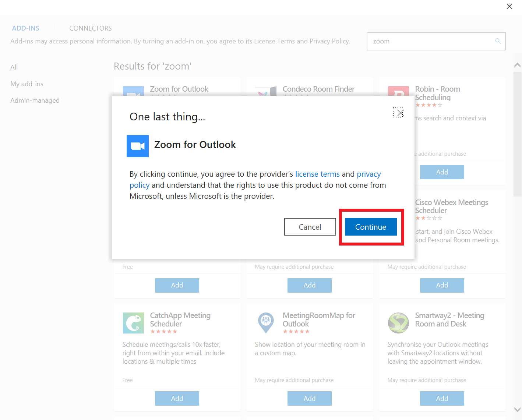Click the Continue button in dialog
The image size is (522, 420).
pos(371,227)
